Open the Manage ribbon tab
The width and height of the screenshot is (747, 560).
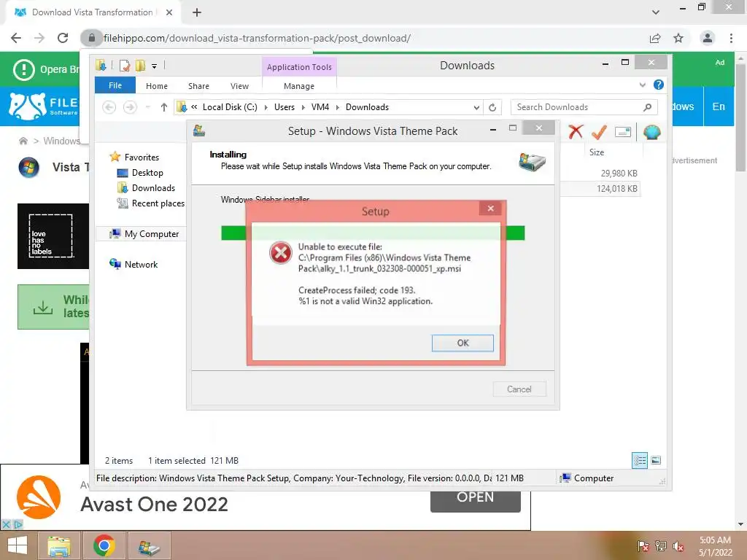(x=298, y=86)
